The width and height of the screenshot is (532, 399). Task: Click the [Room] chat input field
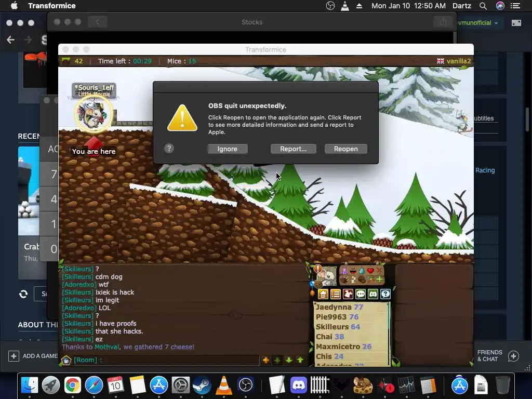166,360
